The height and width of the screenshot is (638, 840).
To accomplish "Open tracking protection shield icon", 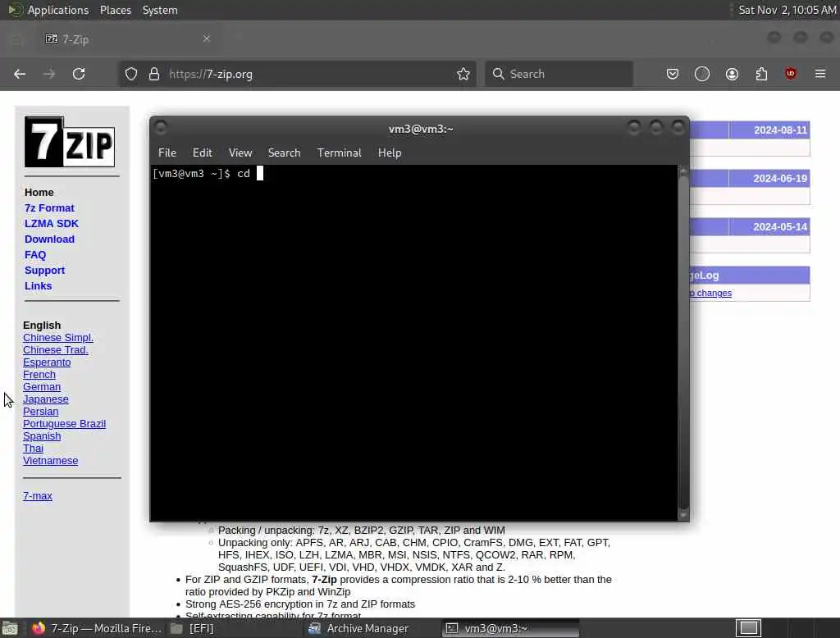I will [x=131, y=74].
